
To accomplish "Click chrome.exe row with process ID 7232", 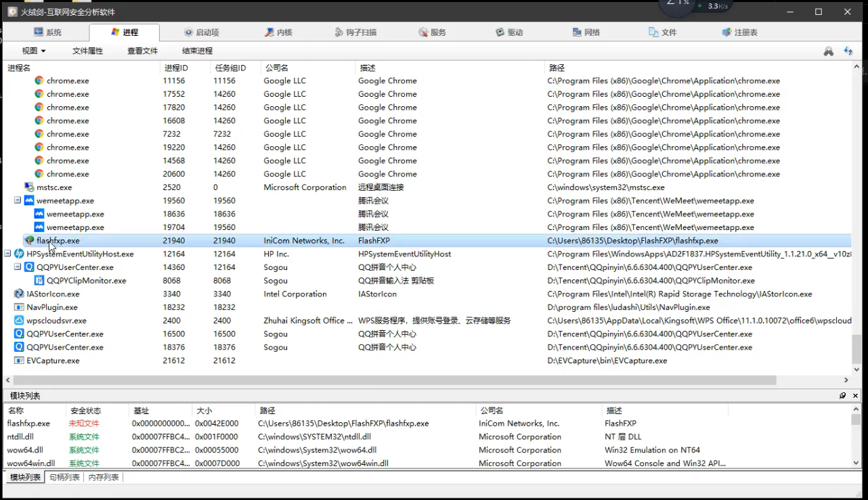I will pyautogui.click(x=427, y=134).
